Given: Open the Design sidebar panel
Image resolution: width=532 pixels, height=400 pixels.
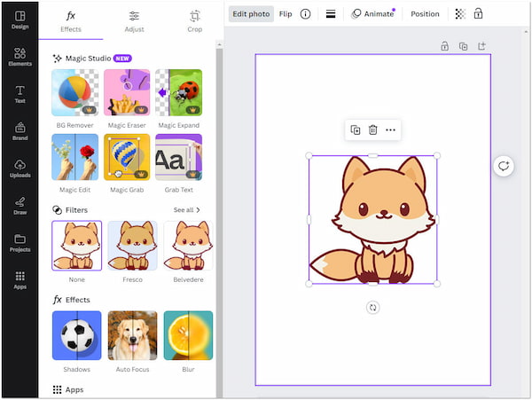Looking at the screenshot, I should 20,20.
